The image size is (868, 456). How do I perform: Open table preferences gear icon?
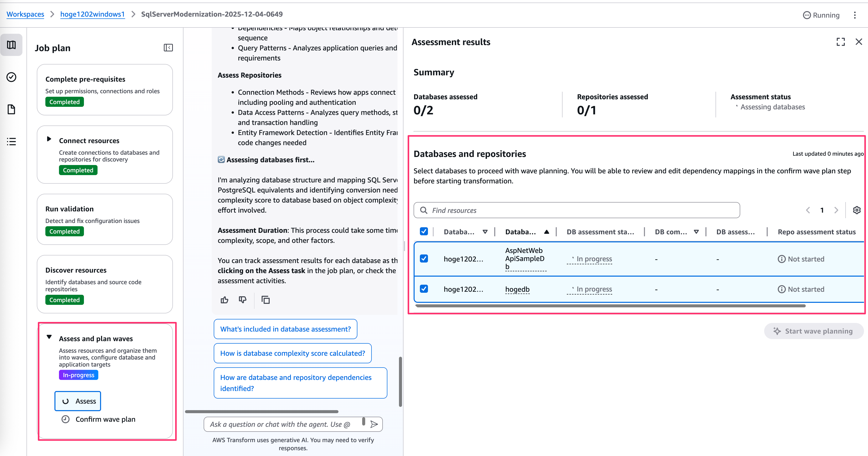tap(857, 210)
